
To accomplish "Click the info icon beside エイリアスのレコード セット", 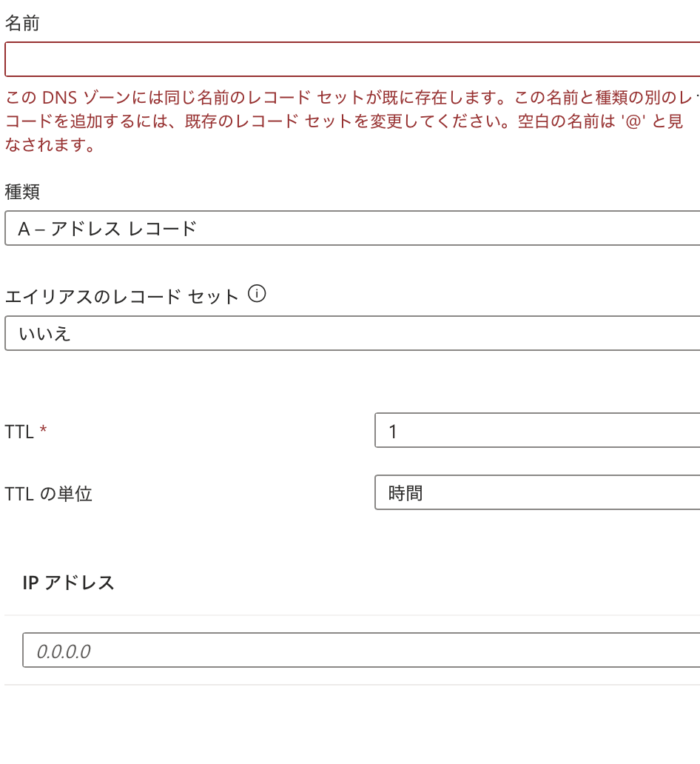I will pyautogui.click(x=257, y=294).
